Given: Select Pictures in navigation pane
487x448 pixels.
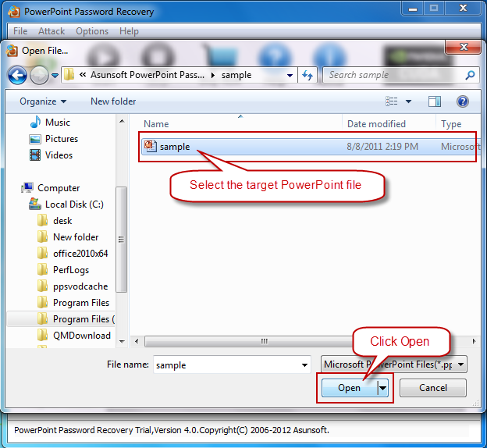Looking at the screenshot, I should [62, 139].
